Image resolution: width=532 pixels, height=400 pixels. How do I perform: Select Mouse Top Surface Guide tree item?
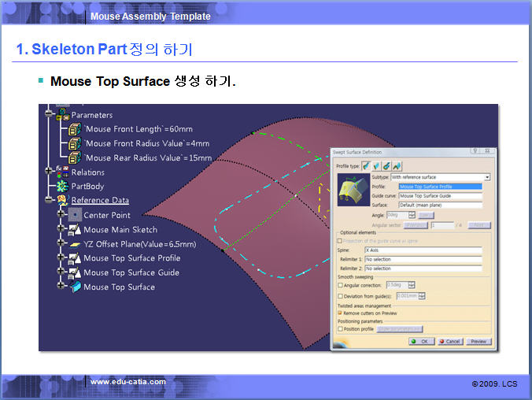tap(131, 272)
